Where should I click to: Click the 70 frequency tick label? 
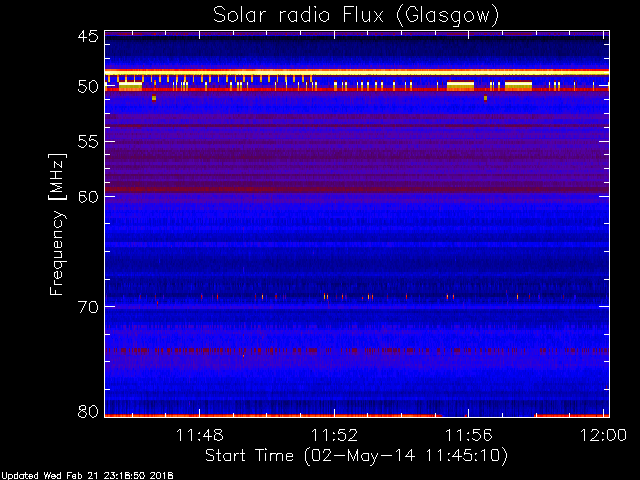click(x=88, y=307)
